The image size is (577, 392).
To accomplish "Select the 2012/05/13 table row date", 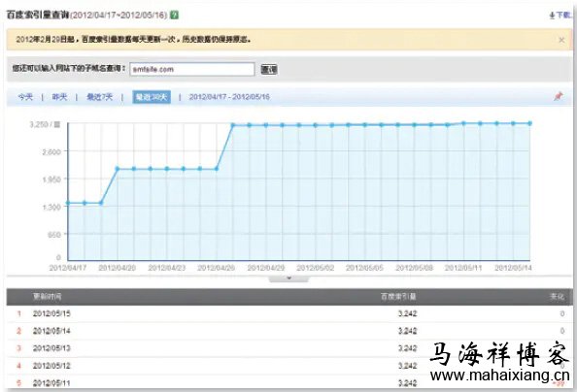I will (51, 348).
